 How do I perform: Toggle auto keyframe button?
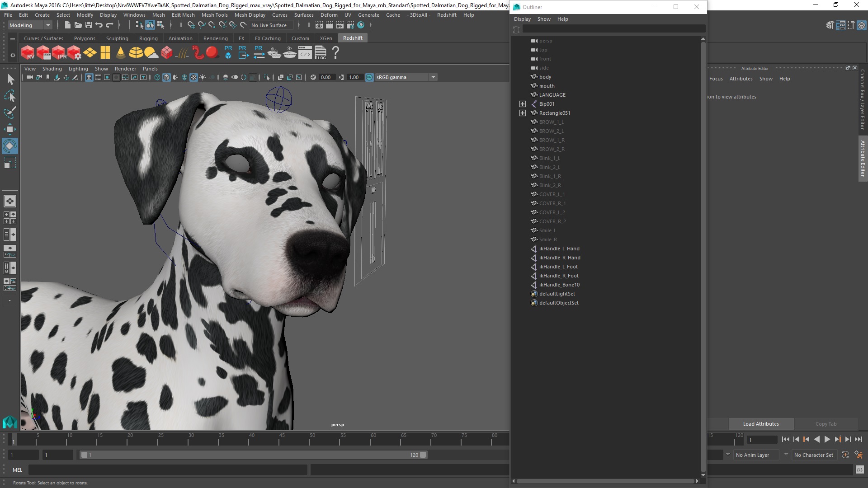coord(845,455)
